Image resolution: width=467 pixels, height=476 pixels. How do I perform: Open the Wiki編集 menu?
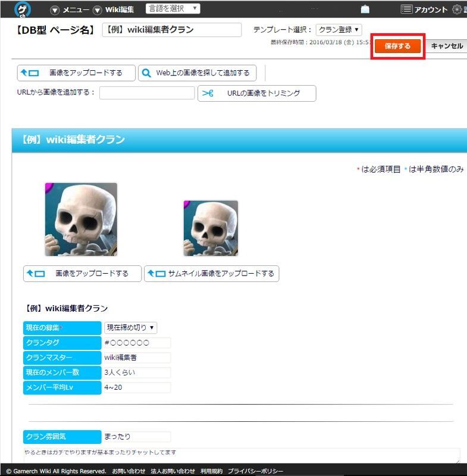pyautogui.click(x=114, y=10)
